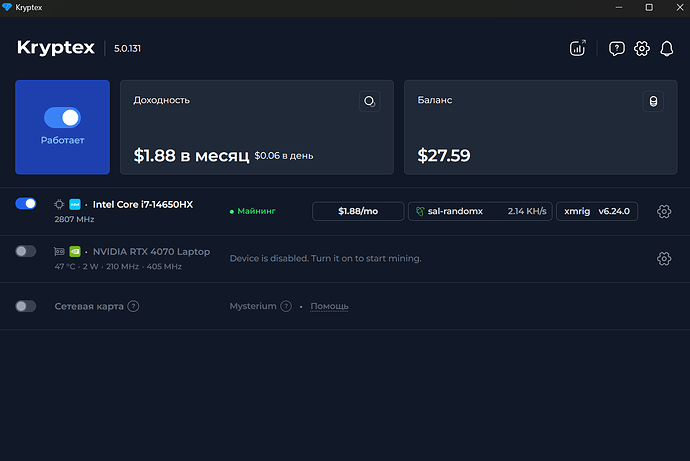Click the profitability coins icon
The image size is (690, 461).
coord(370,102)
